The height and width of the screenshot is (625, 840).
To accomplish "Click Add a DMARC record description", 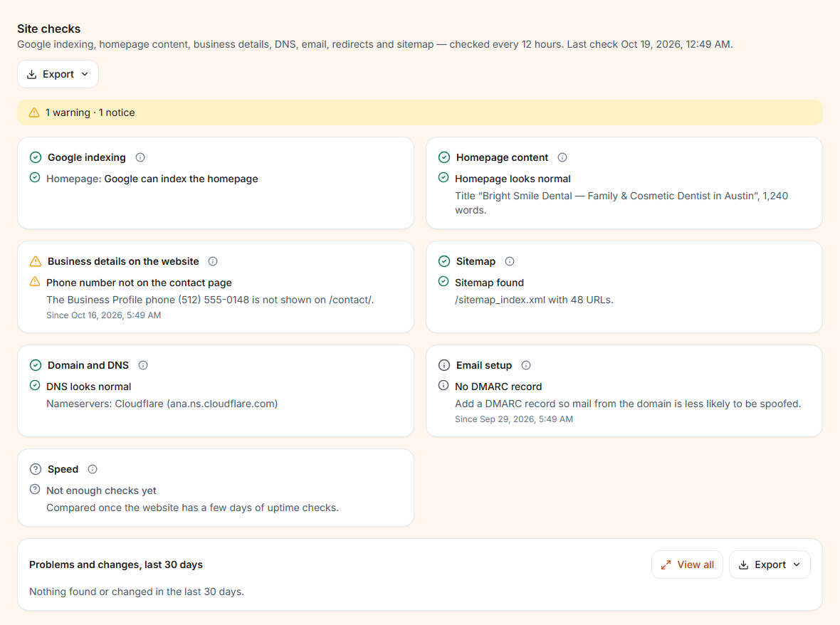I will pos(628,404).
